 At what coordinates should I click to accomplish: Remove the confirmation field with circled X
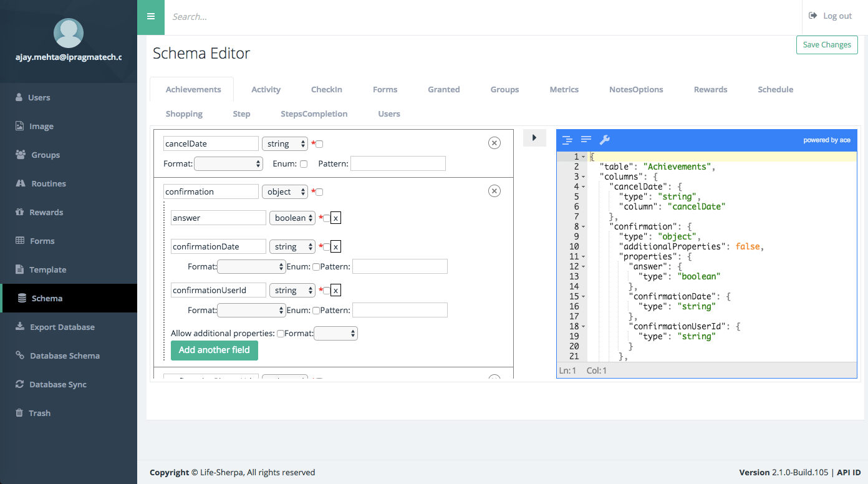[x=494, y=191]
